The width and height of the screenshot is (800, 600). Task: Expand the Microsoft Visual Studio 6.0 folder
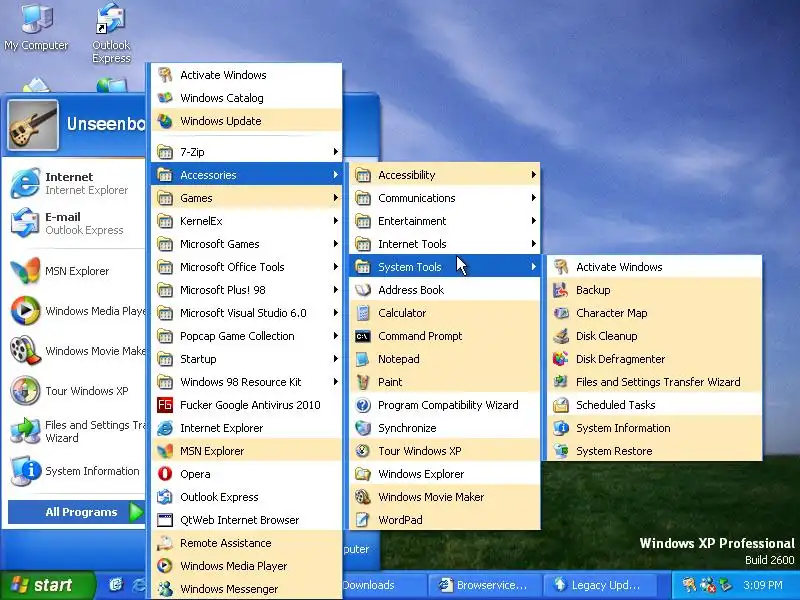(x=246, y=312)
